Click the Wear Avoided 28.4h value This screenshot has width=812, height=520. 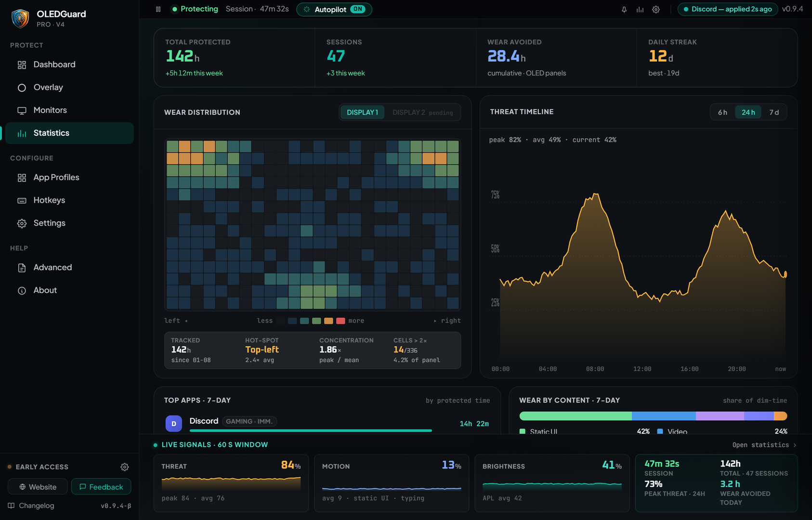(507, 56)
